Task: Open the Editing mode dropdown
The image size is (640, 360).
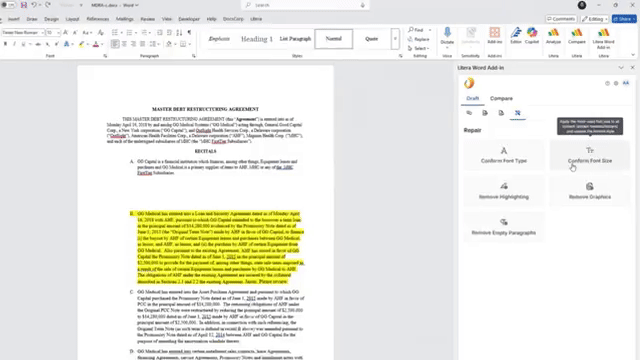Action: [x=595, y=19]
